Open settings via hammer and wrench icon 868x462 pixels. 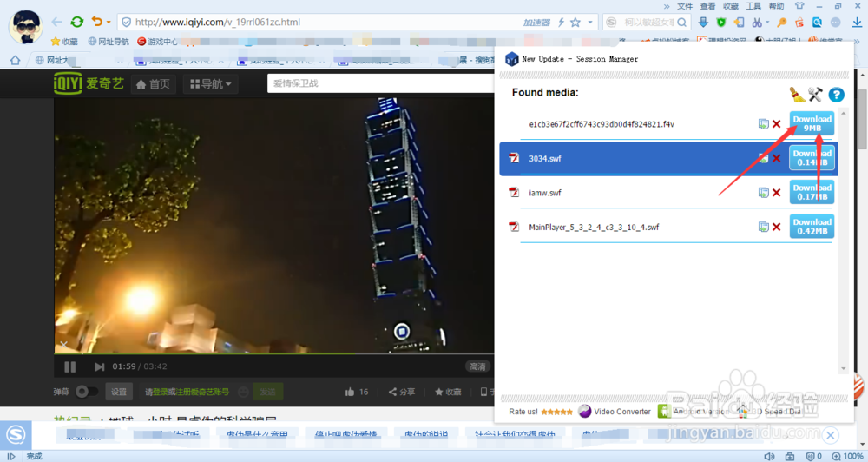pyautogui.click(x=815, y=94)
